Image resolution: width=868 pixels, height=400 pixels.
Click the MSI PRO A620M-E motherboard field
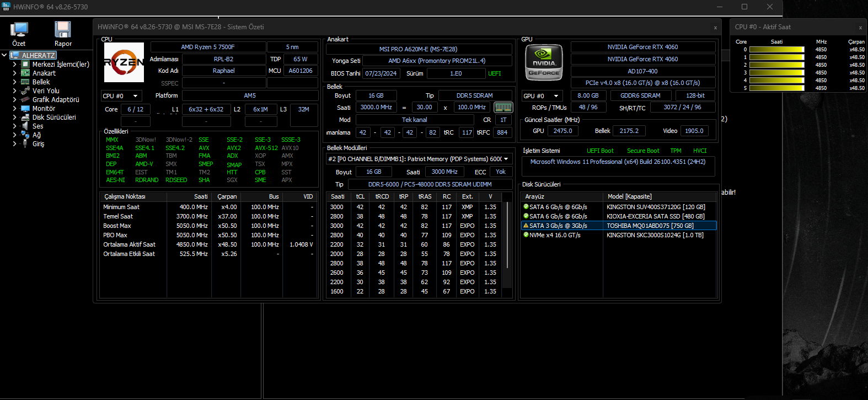pyautogui.click(x=418, y=49)
